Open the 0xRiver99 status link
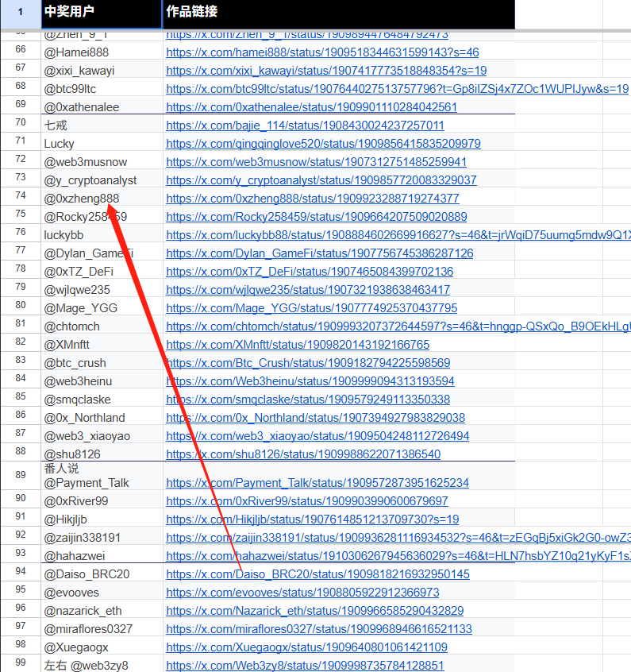Screen dimensions: 631x672 pos(306,501)
